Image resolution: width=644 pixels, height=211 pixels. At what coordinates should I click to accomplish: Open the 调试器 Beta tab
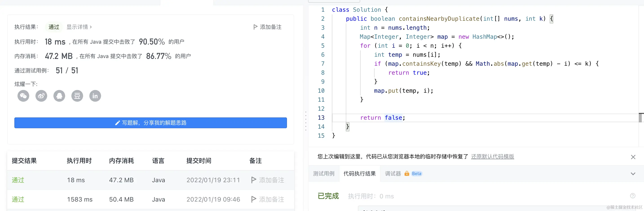tap(403, 173)
